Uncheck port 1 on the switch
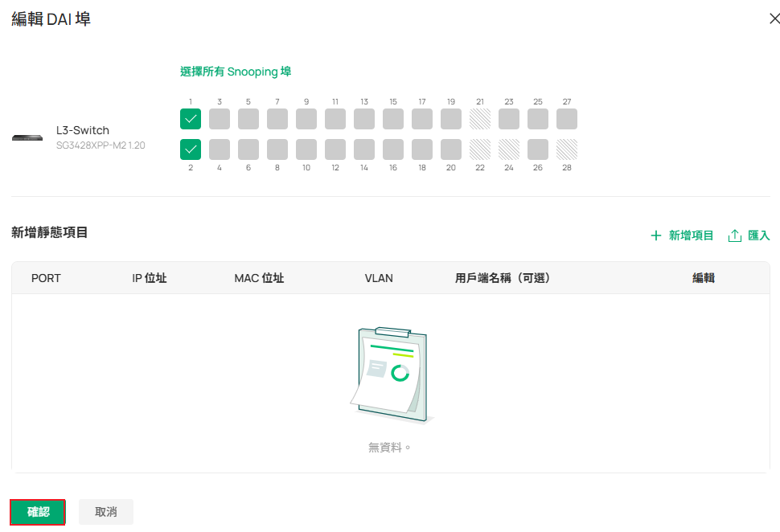Screen dimensions: 780x532 (191, 119)
